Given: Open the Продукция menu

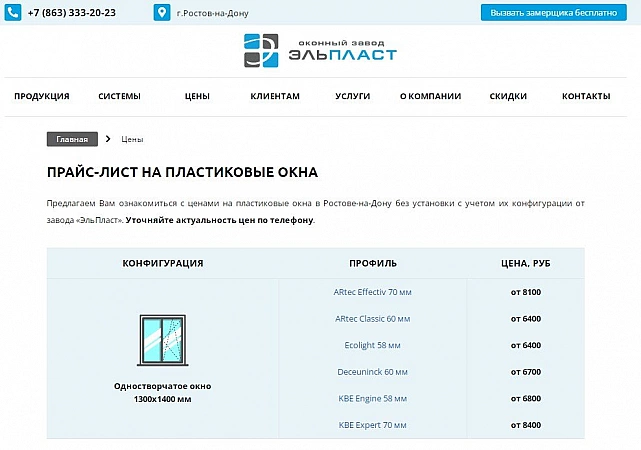Looking at the screenshot, I should (42, 97).
